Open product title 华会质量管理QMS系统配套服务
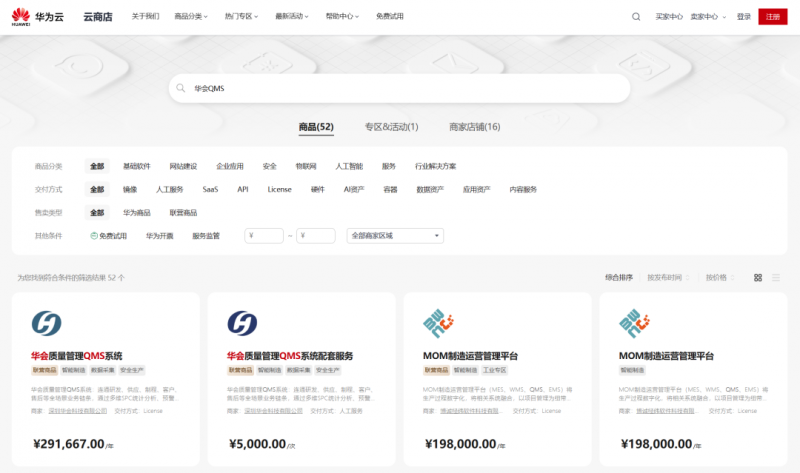Viewport: 800px width, 473px height. pos(290,356)
